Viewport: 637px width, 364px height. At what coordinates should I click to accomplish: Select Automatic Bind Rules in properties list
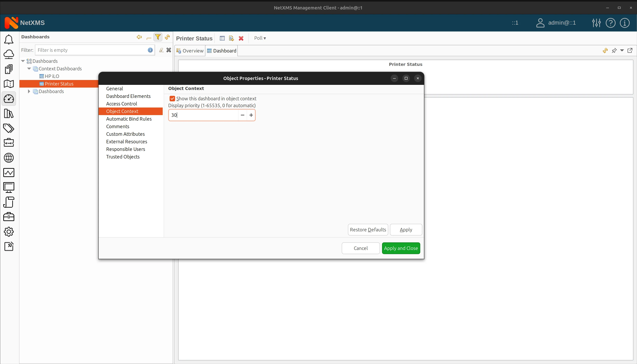[x=129, y=119]
